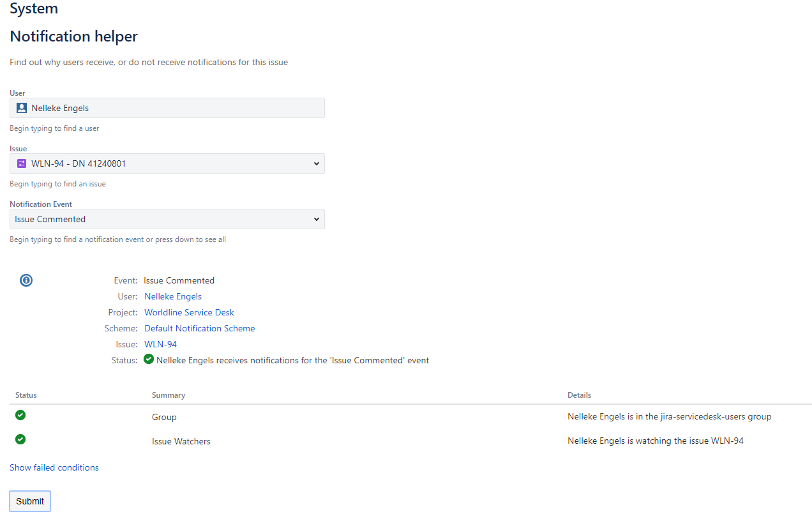Click the user avatar icon in User field

click(22, 108)
